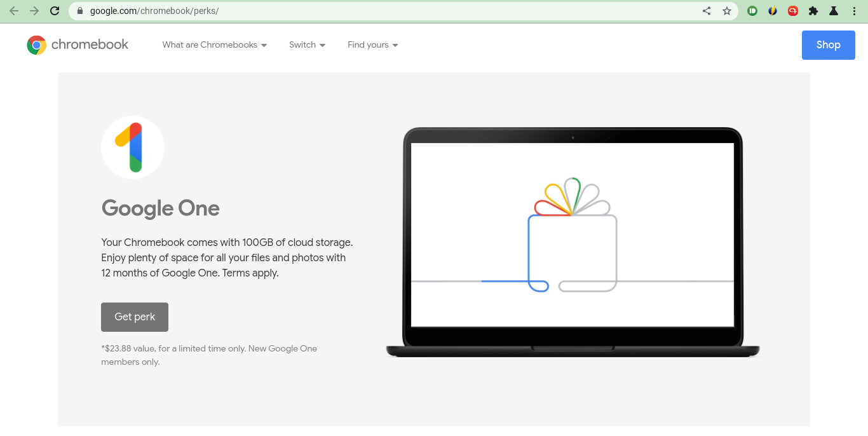The image size is (868, 436).
Task: View site security with the padlock icon
Action: 79,11
